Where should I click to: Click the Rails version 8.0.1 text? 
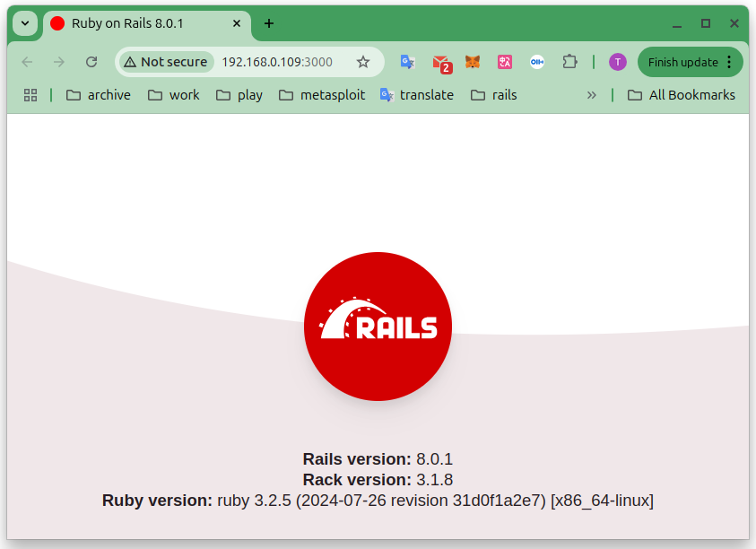click(x=378, y=458)
